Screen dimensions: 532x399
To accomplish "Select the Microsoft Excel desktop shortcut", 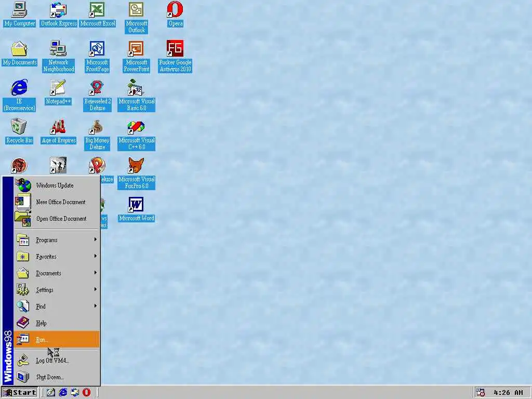I will coord(97,14).
